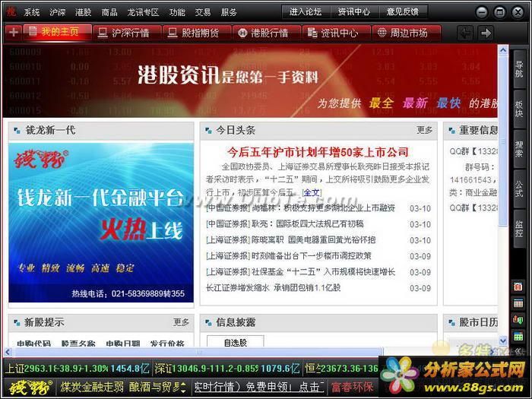Image resolution: width=532 pixels, height=399 pixels.
Task: Open the 板块 side panel tab
Action: 519,109
